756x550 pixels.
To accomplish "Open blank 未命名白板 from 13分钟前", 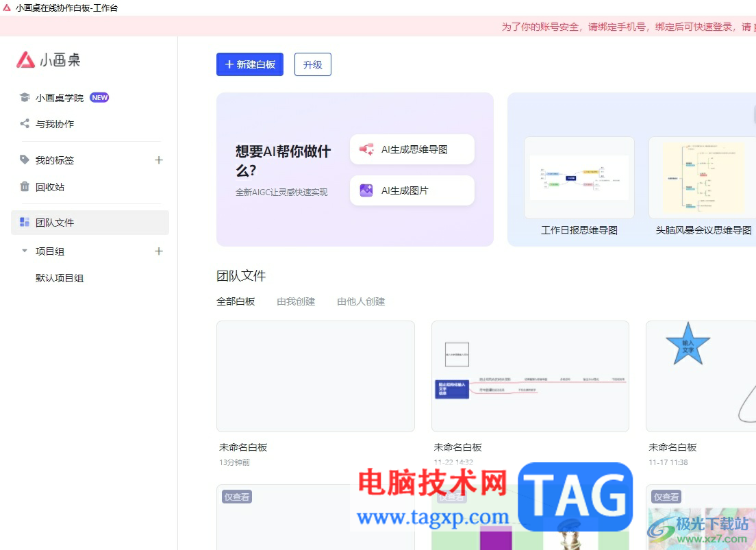I will 316,376.
